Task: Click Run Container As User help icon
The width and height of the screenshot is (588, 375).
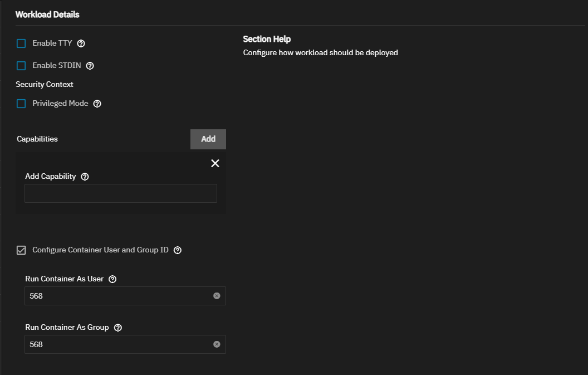Action: pos(112,279)
